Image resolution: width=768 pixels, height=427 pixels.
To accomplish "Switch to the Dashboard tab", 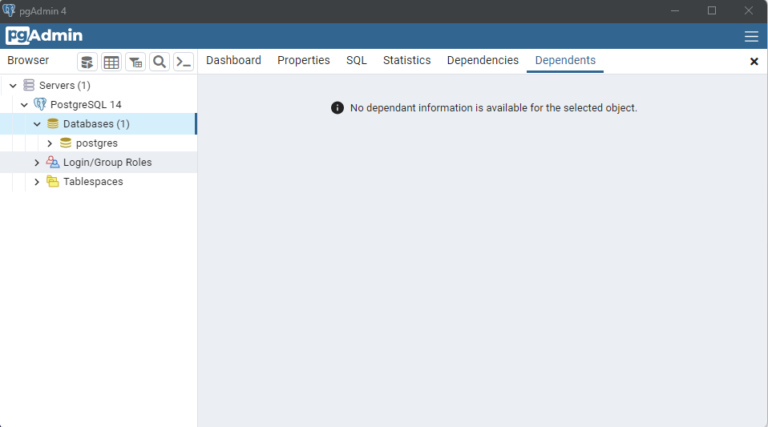I will click(x=233, y=61).
